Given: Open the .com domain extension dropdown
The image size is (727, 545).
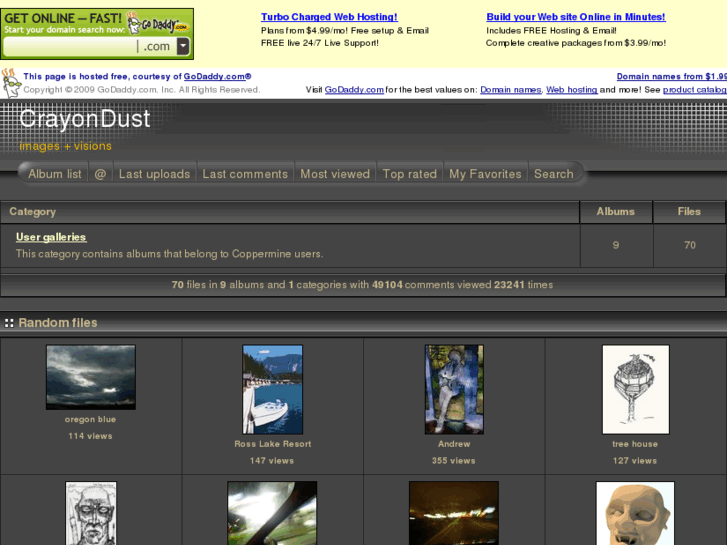Looking at the screenshot, I should point(184,46).
